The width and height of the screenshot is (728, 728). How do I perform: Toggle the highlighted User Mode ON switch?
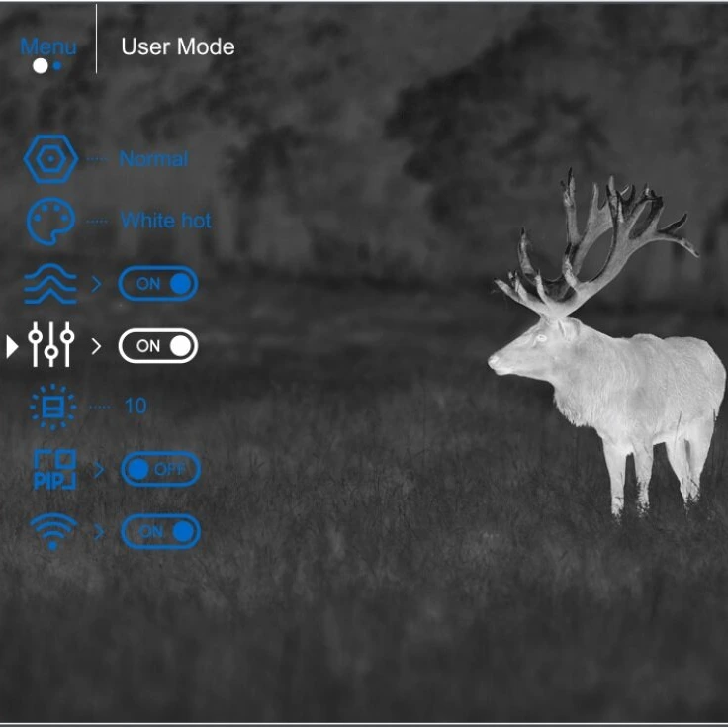pyautogui.click(x=158, y=346)
